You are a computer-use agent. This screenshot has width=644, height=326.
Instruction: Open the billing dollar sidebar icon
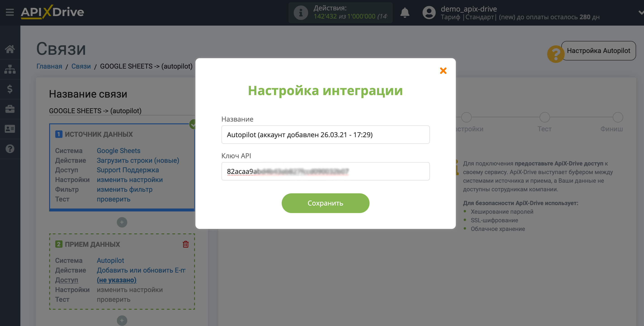(10, 89)
